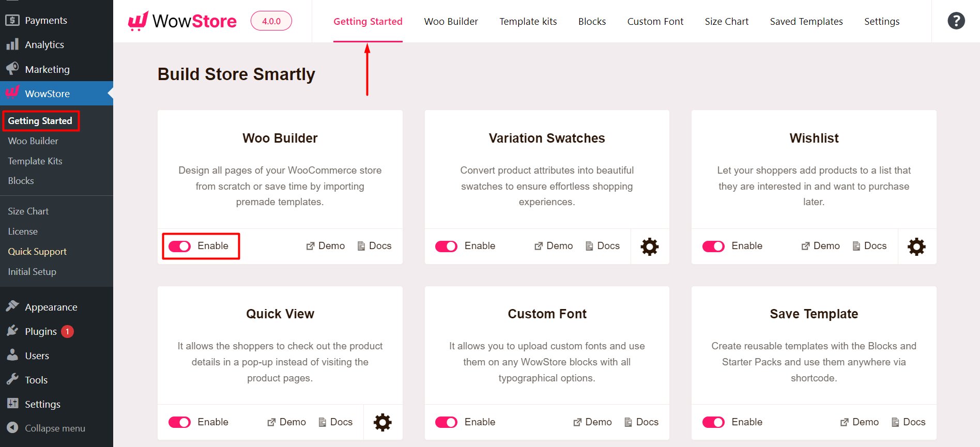This screenshot has height=447, width=980.
Task: Click the 4.0.0 version badge
Action: coord(271,21)
